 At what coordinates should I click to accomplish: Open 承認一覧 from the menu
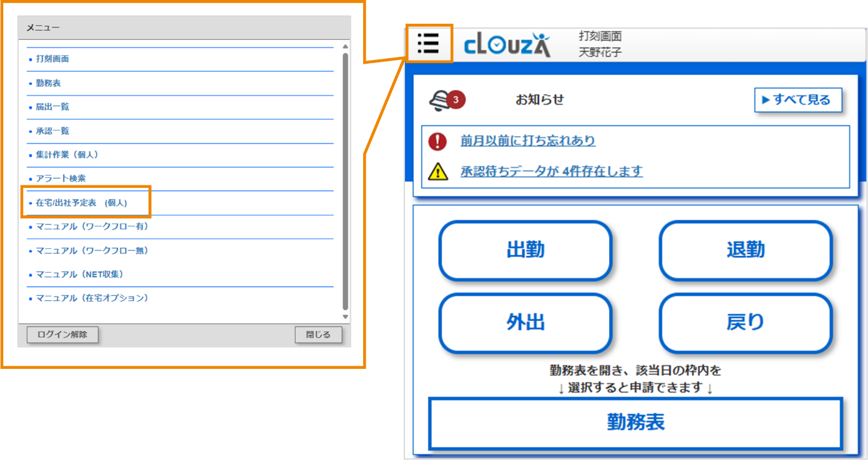(x=51, y=130)
